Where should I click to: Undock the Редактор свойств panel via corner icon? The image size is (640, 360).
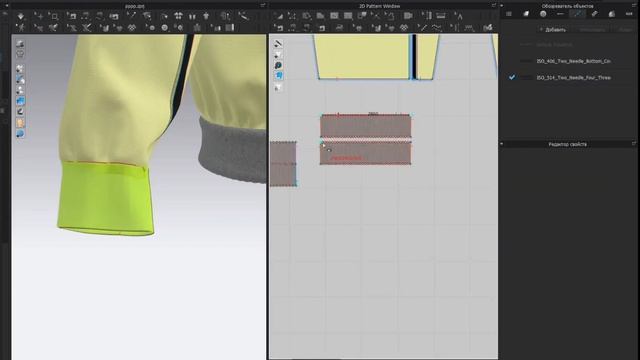pos(634,144)
